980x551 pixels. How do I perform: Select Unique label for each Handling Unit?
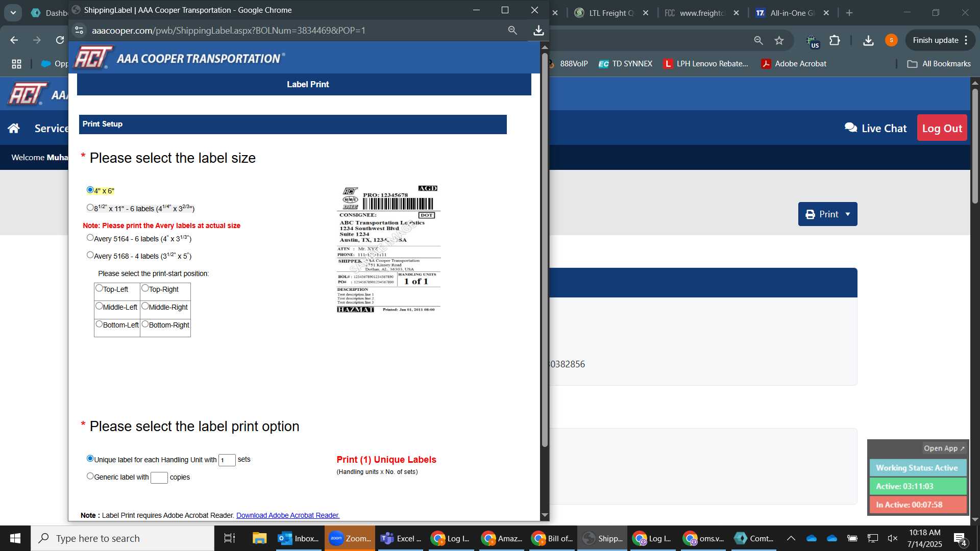pyautogui.click(x=90, y=459)
